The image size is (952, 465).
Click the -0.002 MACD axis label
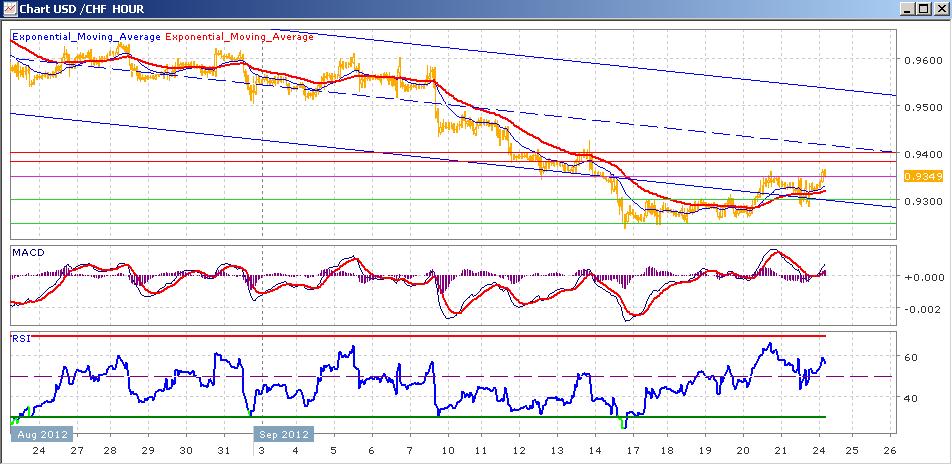pos(923,308)
